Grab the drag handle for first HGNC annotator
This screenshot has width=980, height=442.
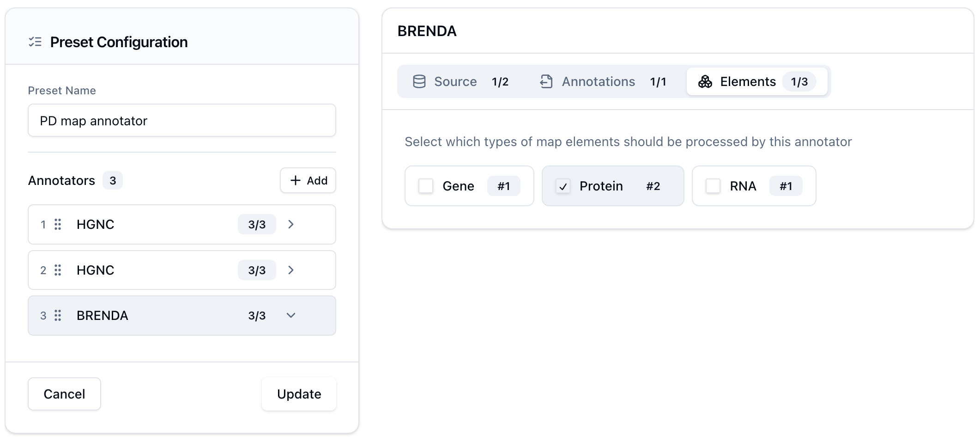(58, 224)
